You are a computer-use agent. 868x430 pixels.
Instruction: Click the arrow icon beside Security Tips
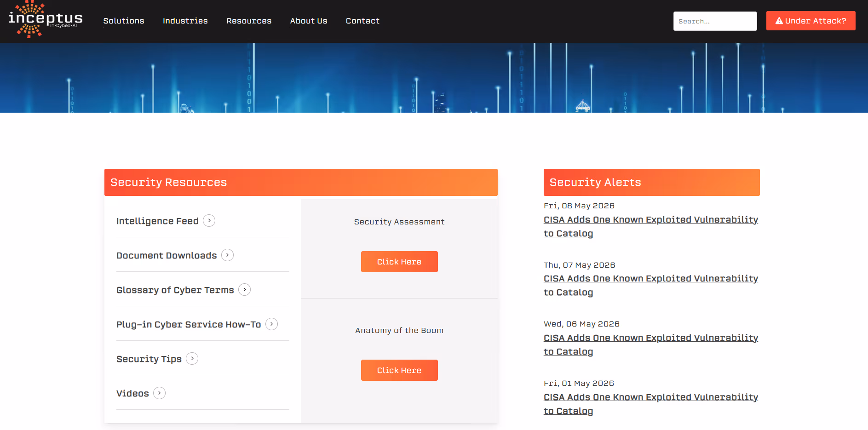192,359
